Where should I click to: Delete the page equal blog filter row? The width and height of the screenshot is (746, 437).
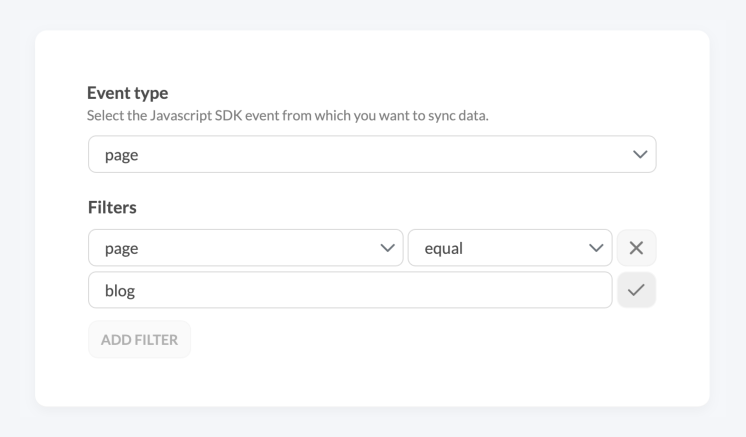coord(636,248)
